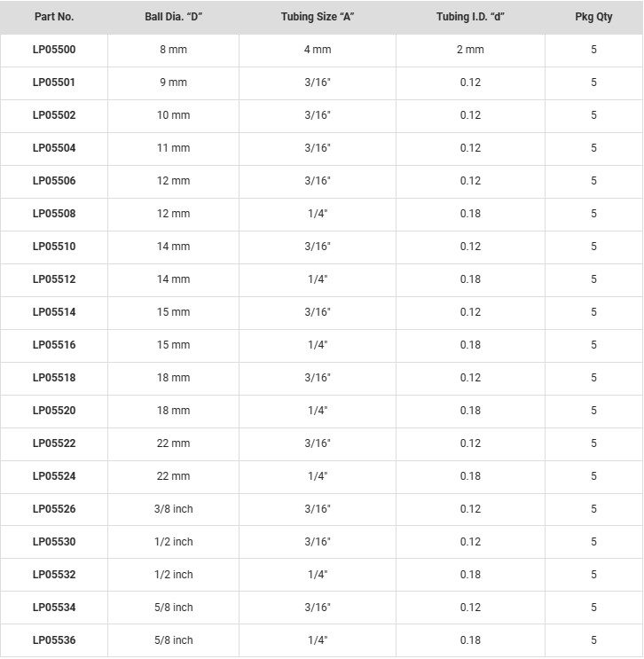
Task: Select part number LP05501
Action: click(x=54, y=82)
